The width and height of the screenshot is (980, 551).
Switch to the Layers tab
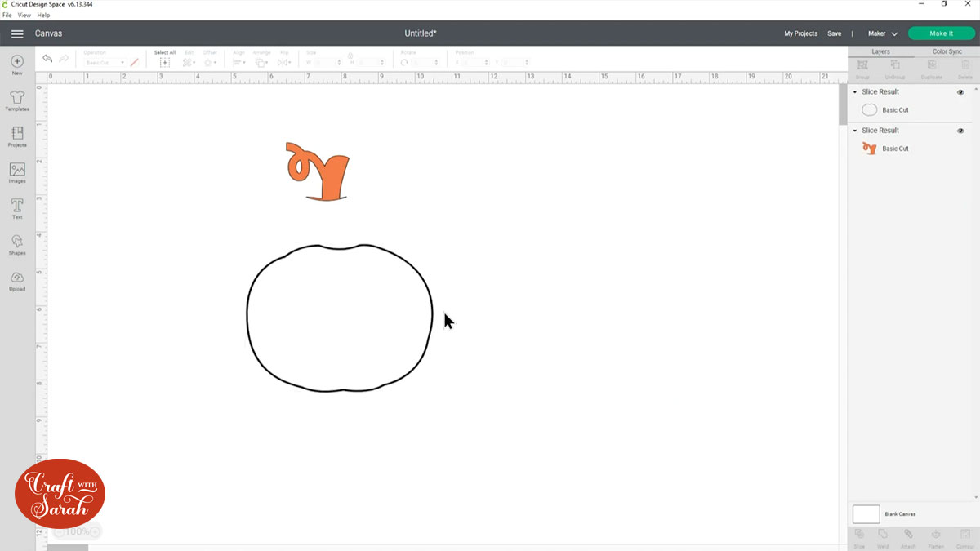(880, 51)
